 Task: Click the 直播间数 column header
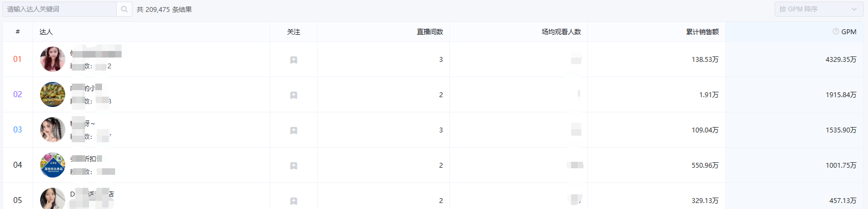click(430, 32)
